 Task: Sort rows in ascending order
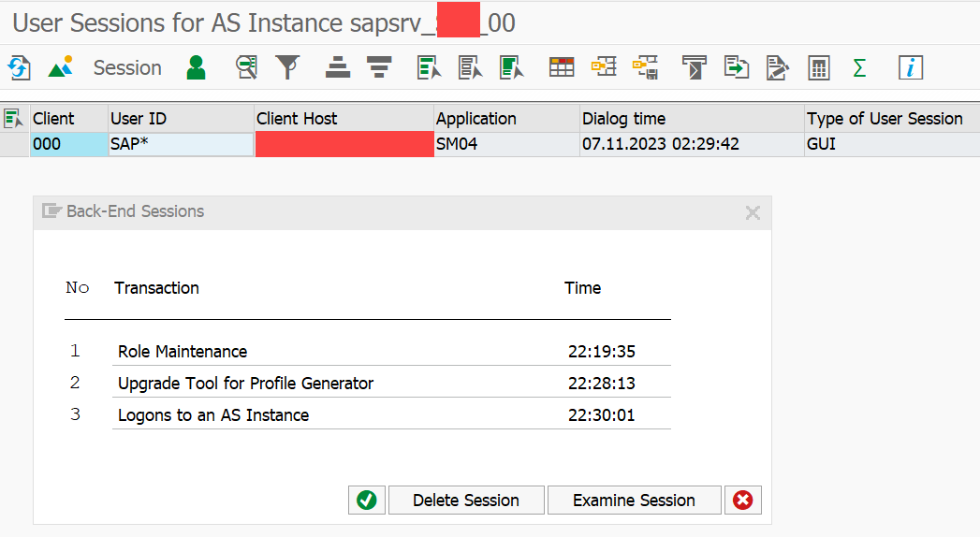pyautogui.click(x=338, y=67)
